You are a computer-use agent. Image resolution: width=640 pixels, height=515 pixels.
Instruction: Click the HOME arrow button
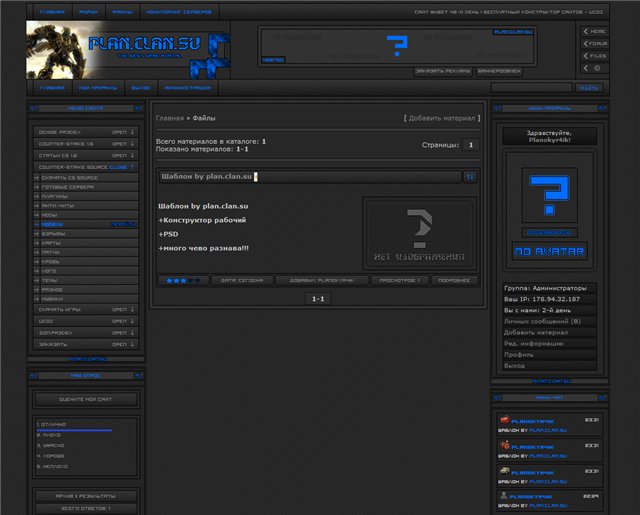tap(595, 31)
